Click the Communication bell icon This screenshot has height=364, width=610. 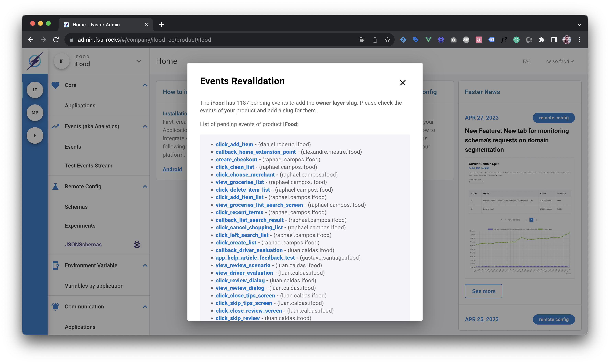click(x=55, y=307)
